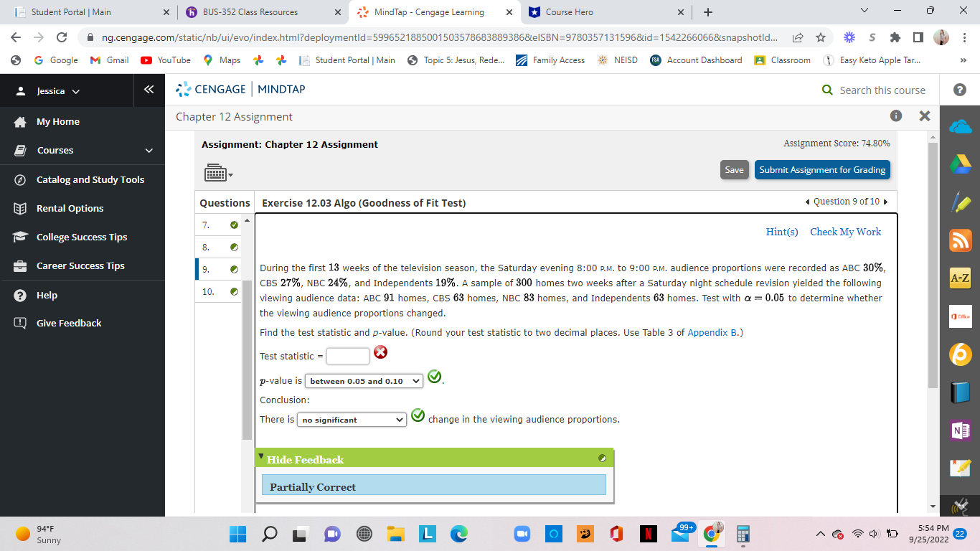Open Google Drive in right dock
This screenshot has width=980, height=551.
[960, 164]
